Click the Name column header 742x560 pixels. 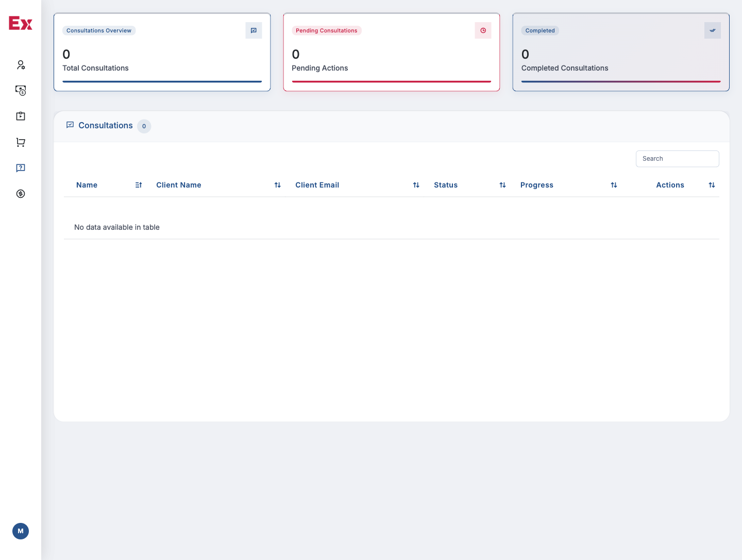pyautogui.click(x=87, y=185)
